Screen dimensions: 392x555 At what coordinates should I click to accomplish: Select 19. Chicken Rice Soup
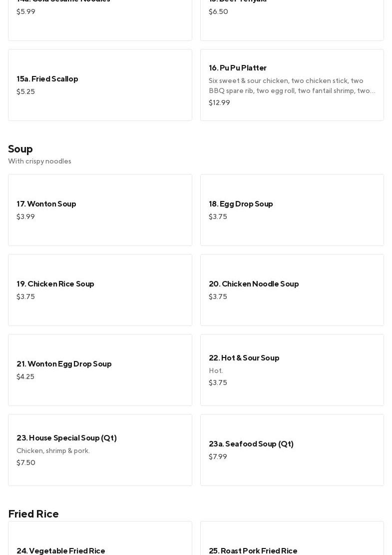(100, 289)
